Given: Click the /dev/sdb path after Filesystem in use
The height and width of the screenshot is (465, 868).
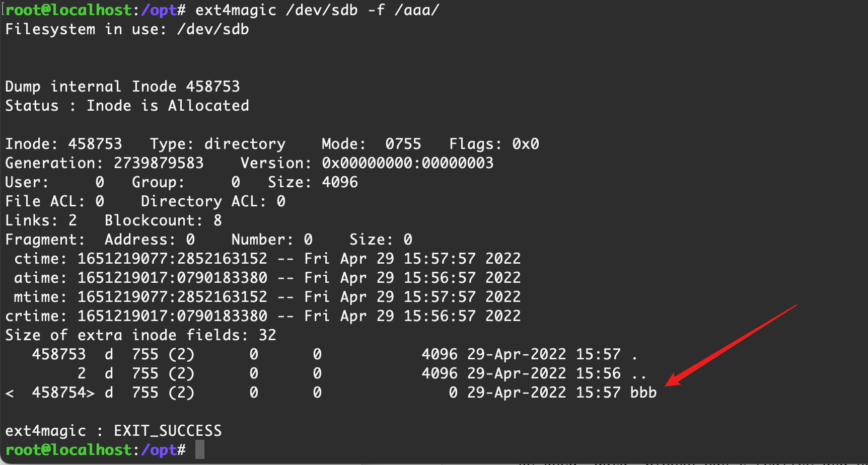Looking at the screenshot, I should [x=213, y=29].
